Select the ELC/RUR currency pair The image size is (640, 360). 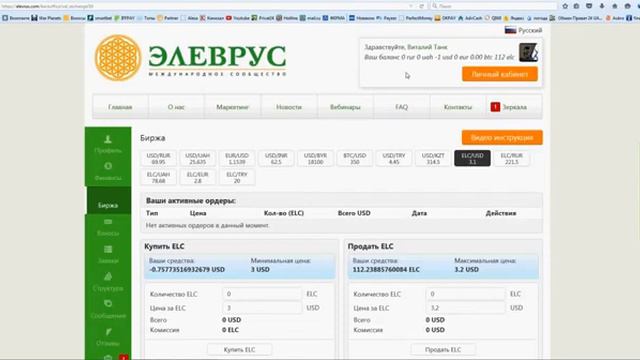(x=511, y=158)
